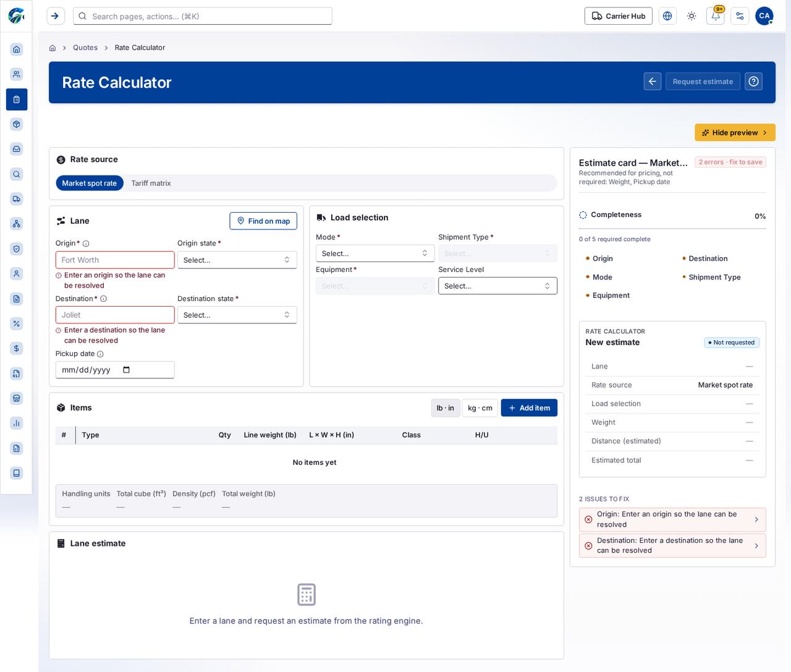Open the users icon in sidebar
The width and height of the screenshot is (791, 672).
pyautogui.click(x=17, y=74)
